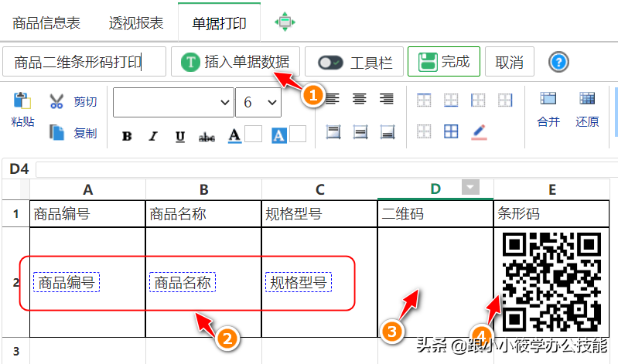This screenshot has height=364, width=618.
Task: Switch to 商品信息表 tab
Action: (x=46, y=23)
